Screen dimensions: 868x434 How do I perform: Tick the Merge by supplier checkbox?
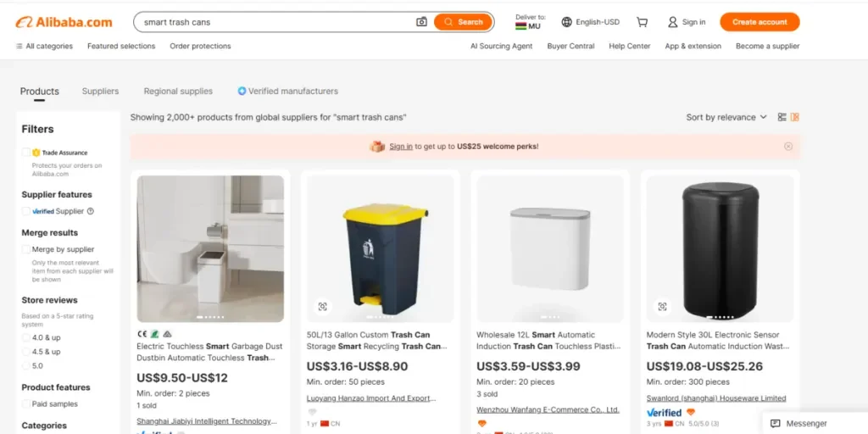click(x=26, y=249)
